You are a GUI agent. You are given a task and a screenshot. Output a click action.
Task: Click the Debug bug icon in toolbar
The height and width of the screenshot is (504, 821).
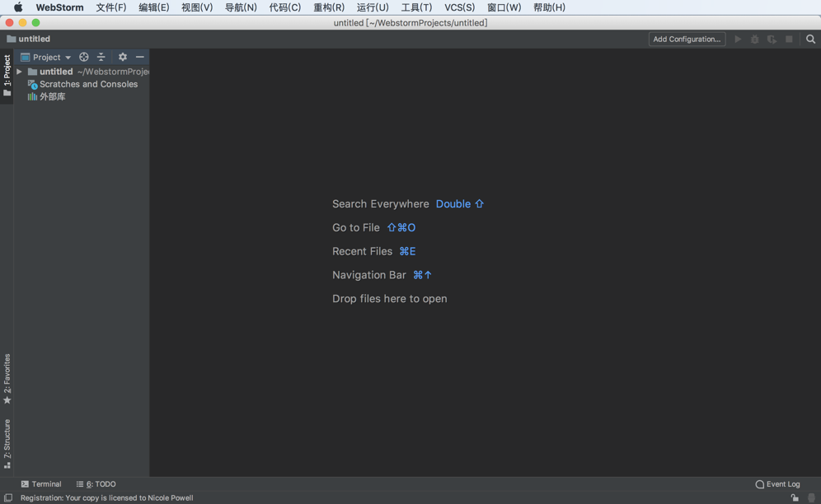(754, 40)
